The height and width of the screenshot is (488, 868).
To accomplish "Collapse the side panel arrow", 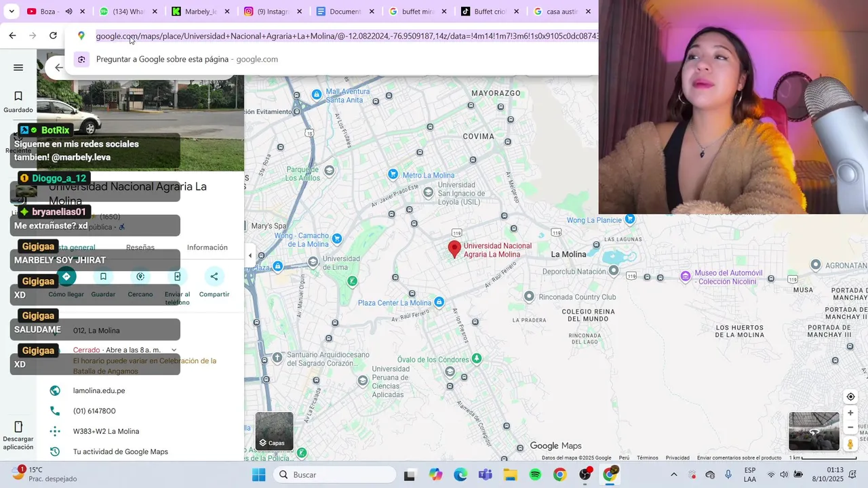I will pos(250,256).
